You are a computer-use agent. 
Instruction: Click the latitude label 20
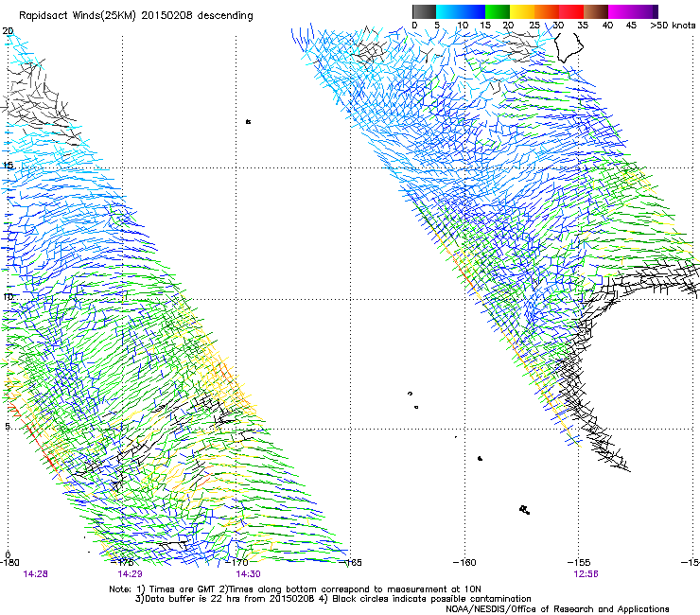tap(8, 31)
